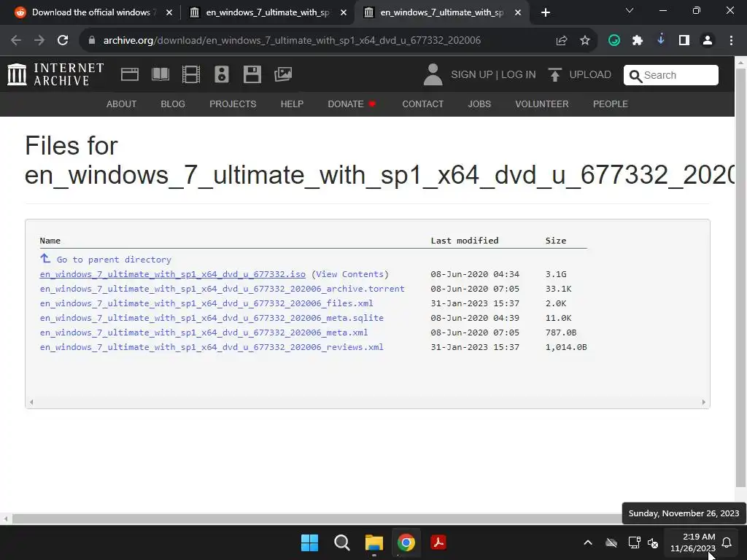Open the _files.xml link
The height and width of the screenshot is (560, 747).
pos(206,303)
